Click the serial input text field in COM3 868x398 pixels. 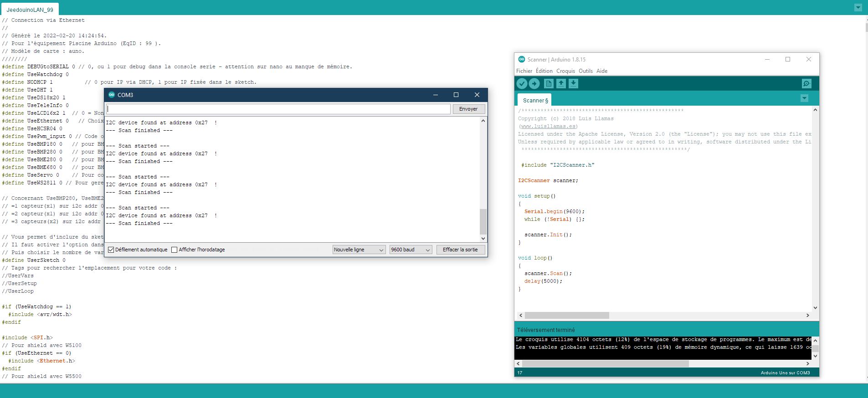278,109
